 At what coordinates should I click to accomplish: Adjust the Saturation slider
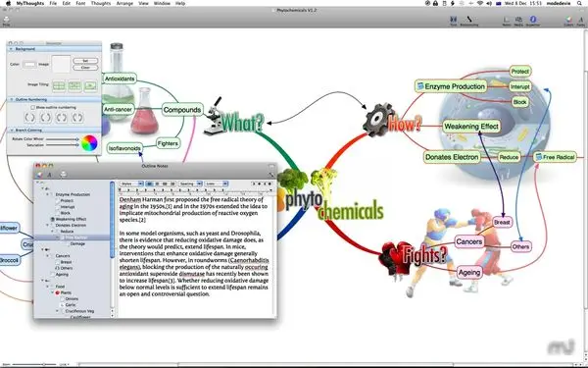click(63, 145)
